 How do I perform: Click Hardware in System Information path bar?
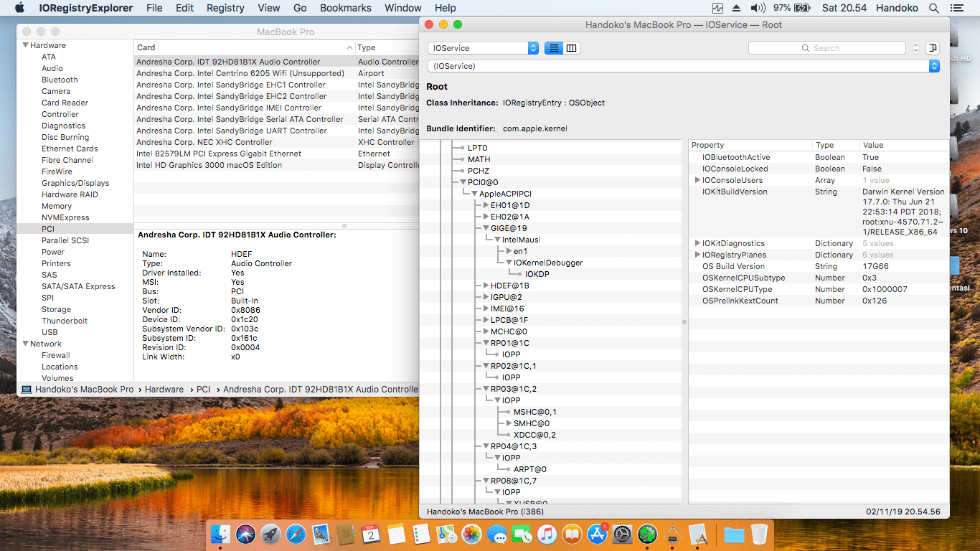point(164,390)
